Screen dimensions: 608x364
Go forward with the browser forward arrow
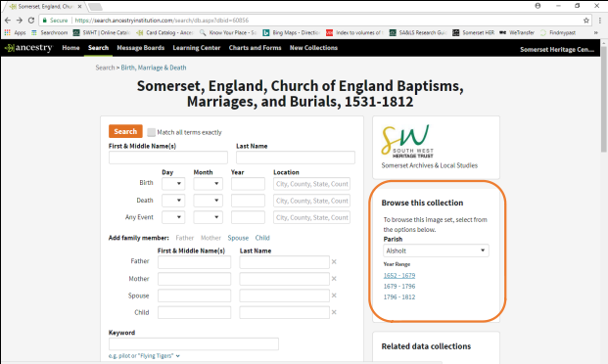(19, 21)
